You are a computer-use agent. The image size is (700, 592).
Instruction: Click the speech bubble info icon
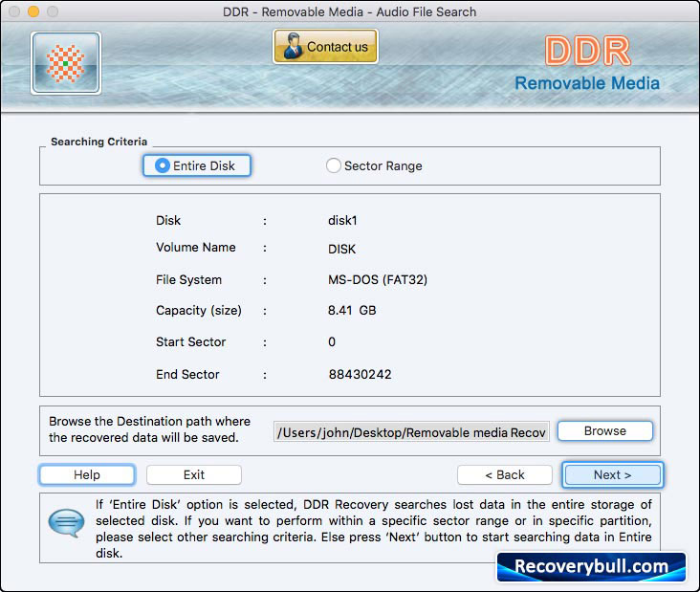tap(66, 523)
